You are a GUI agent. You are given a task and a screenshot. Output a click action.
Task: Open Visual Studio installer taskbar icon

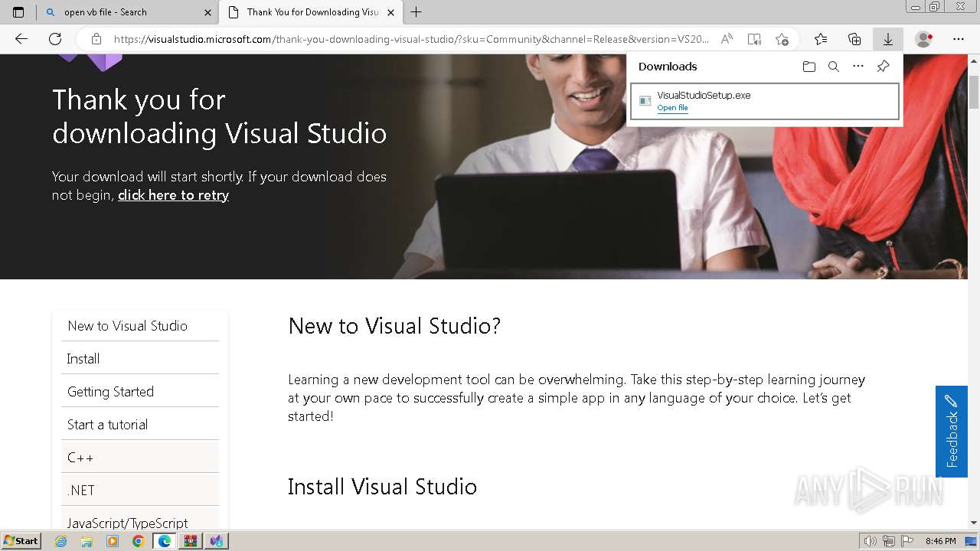pyautogui.click(x=217, y=541)
